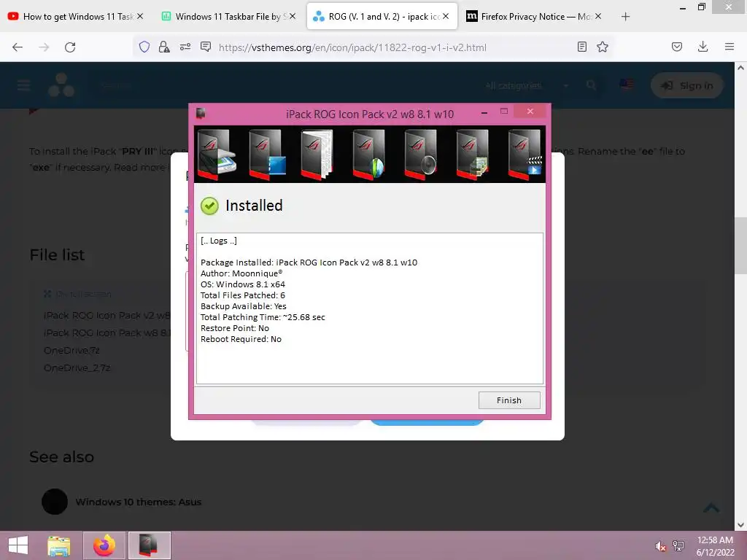Open the taskbar clock showing 12:58 AM
747x560 pixels.
(715, 546)
